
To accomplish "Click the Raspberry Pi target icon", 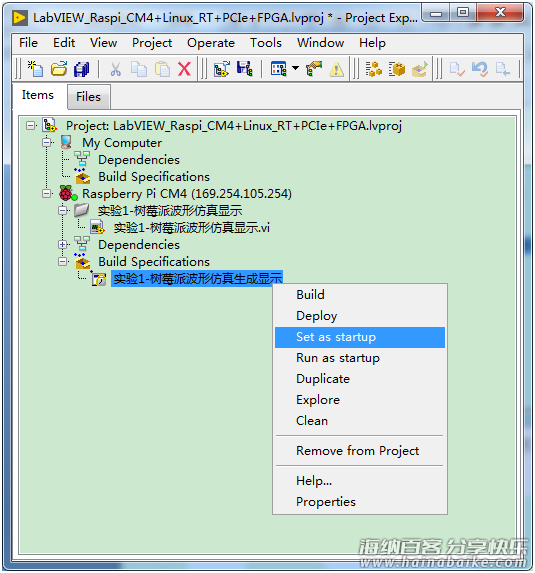I will coord(68,193).
